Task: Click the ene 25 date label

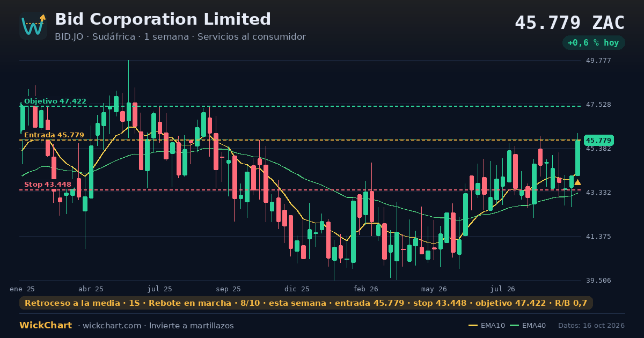Action: pyautogui.click(x=22, y=289)
